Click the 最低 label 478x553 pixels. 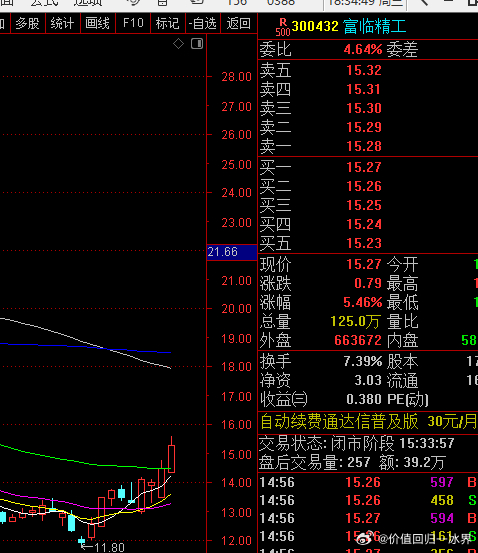(x=402, y=302)
